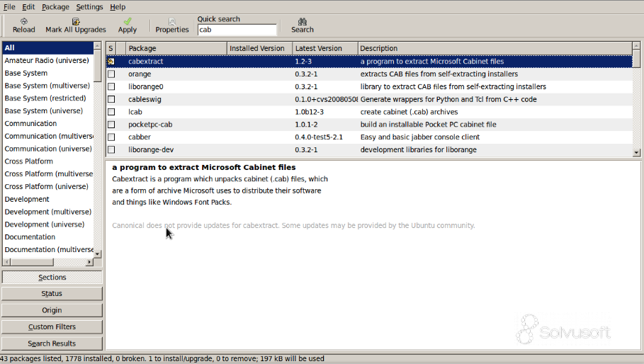
Task: Click the sections horizontal scroll-left arrow
Action: [x=6, y=262]
